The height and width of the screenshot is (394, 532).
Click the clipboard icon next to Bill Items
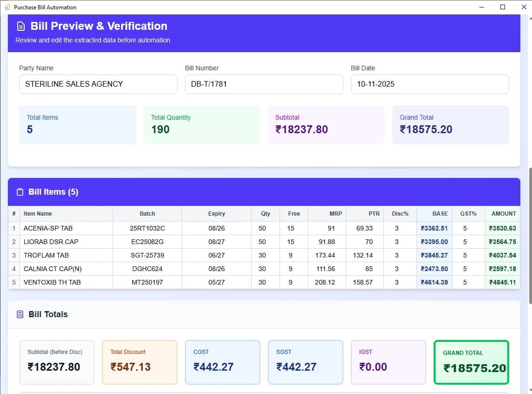(x=20, y=192)
